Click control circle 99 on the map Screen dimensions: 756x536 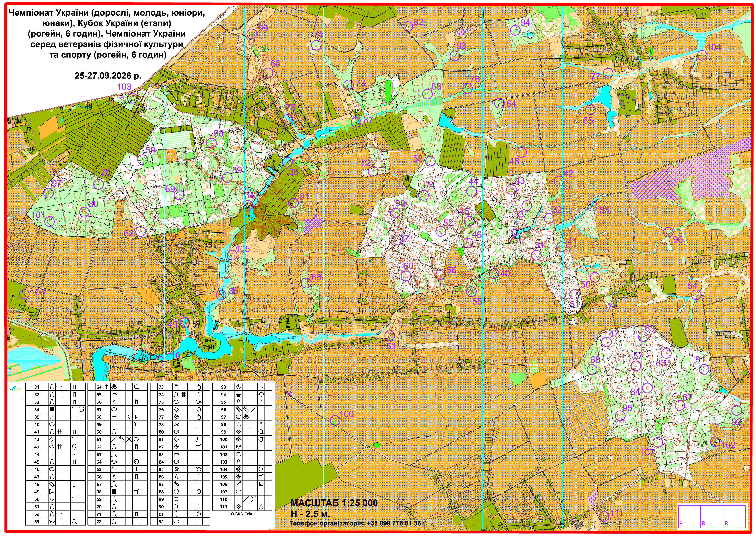252,34
